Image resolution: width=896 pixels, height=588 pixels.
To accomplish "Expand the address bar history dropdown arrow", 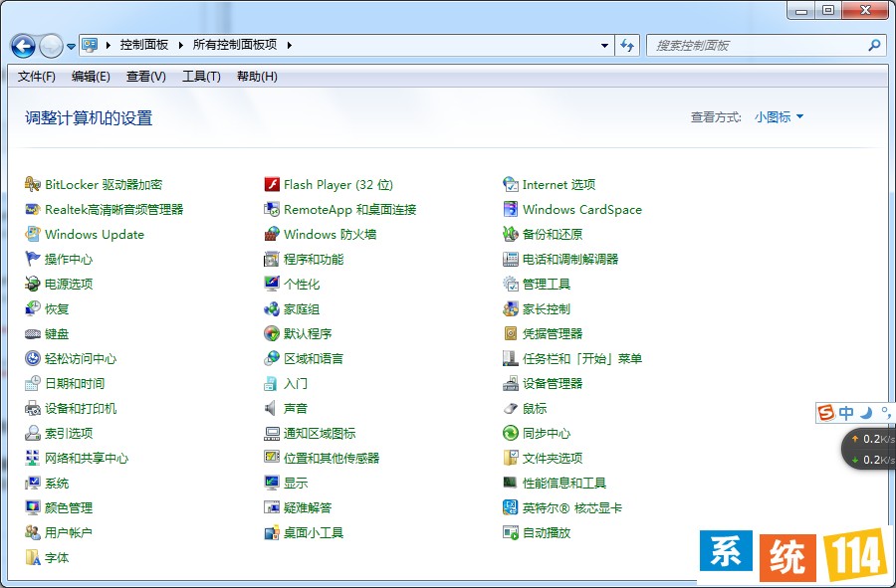I will pos(604,45).
